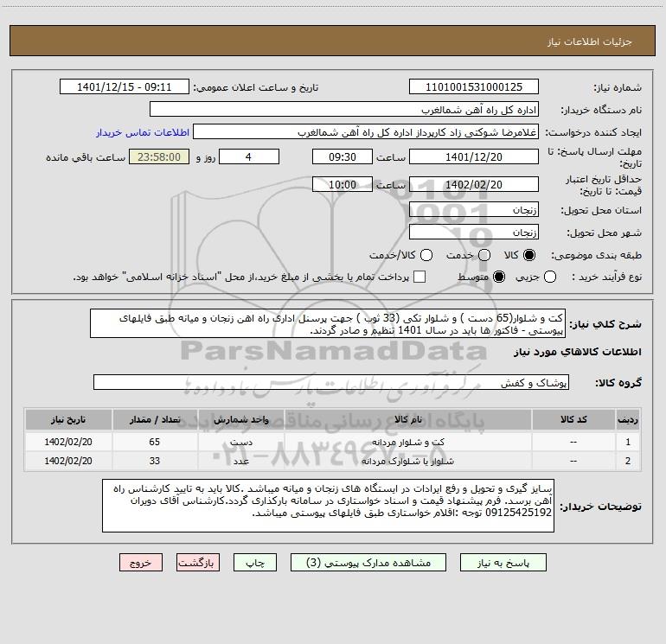
Task: Click the کد کالا column header
Action: coord(573,420)
